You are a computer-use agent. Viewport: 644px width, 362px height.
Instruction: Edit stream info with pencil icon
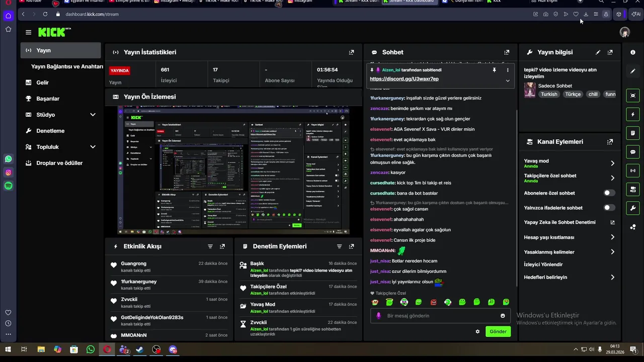598,52
